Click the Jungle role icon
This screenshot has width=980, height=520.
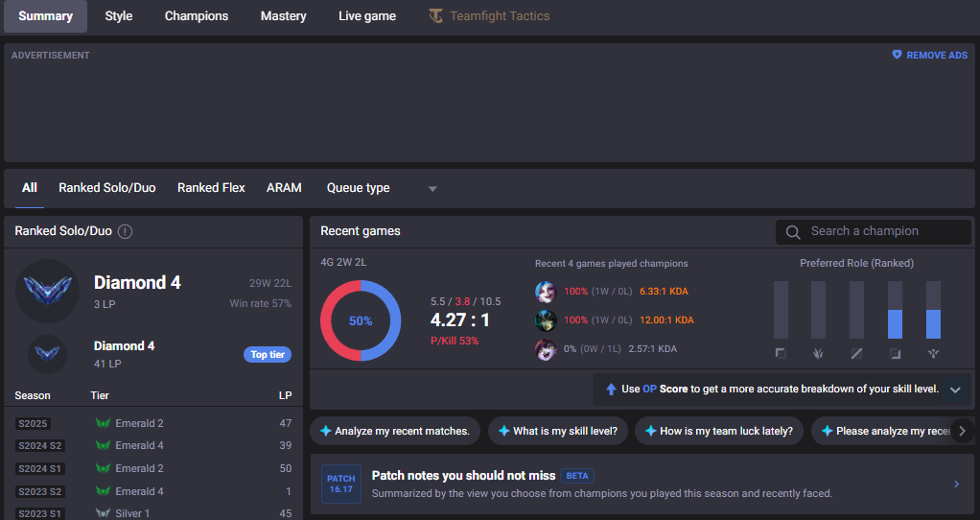pos(818,354)
